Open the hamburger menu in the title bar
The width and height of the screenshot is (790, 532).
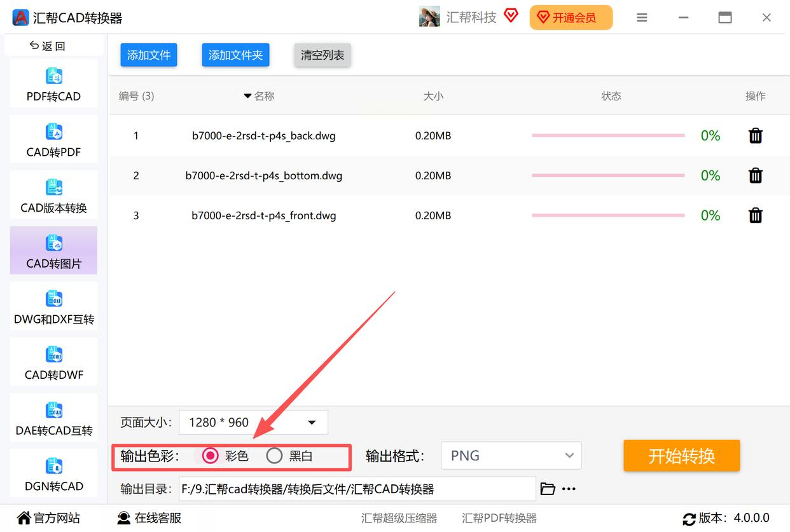point(642,18)
